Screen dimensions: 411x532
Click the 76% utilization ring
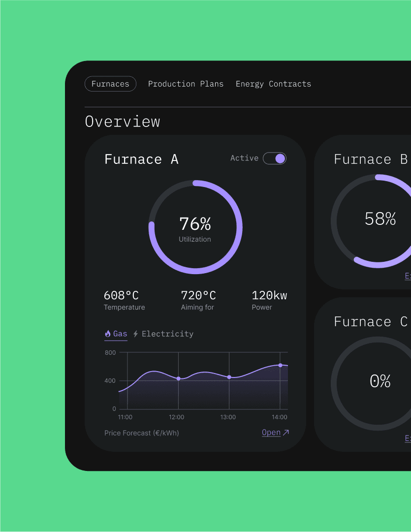click(195, 227)
